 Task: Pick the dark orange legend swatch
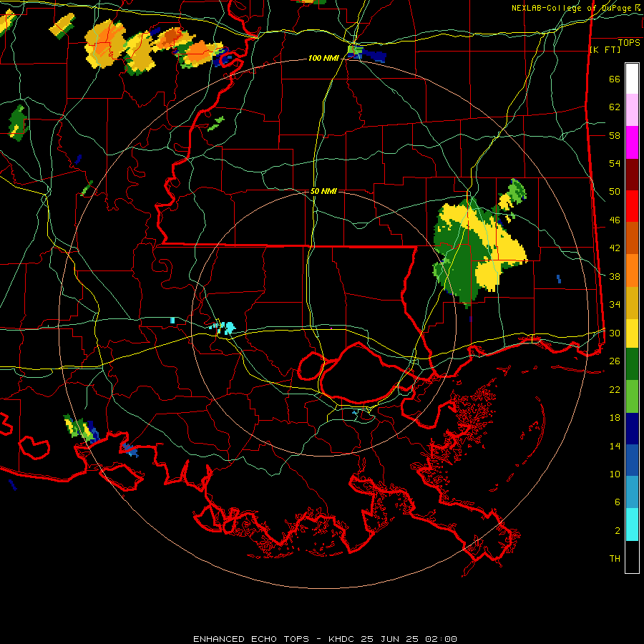(632, 238)
